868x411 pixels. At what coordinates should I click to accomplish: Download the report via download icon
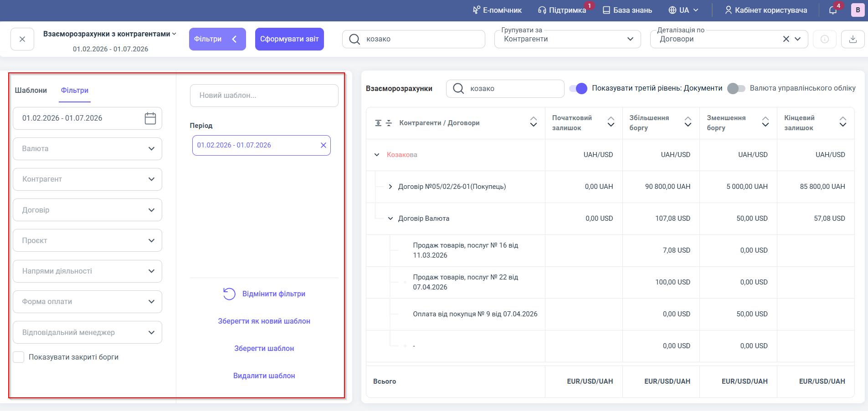[x=853, y=39]
